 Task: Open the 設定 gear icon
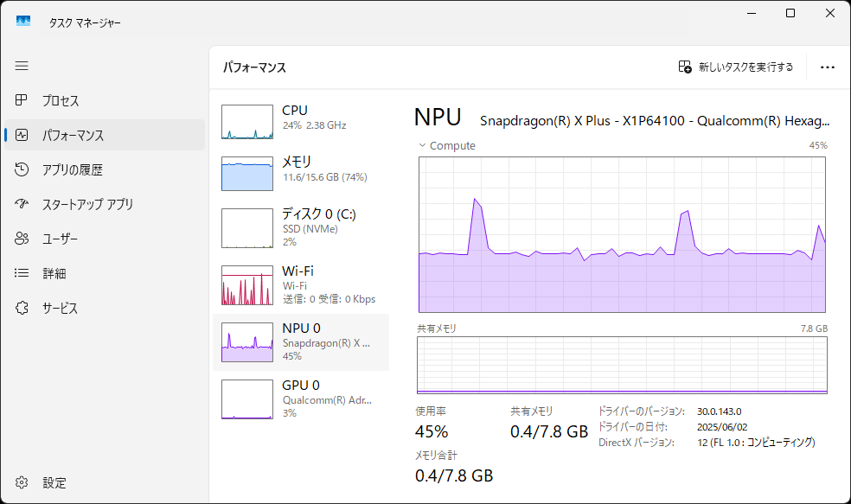(x=22, y=482)
